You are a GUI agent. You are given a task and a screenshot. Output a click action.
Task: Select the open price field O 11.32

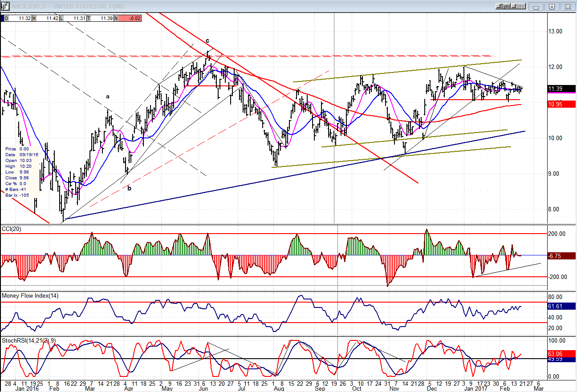(x=16, y=18)
